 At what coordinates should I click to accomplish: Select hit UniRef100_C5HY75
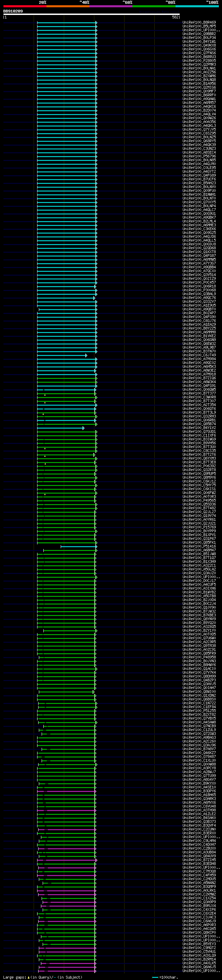199,485
